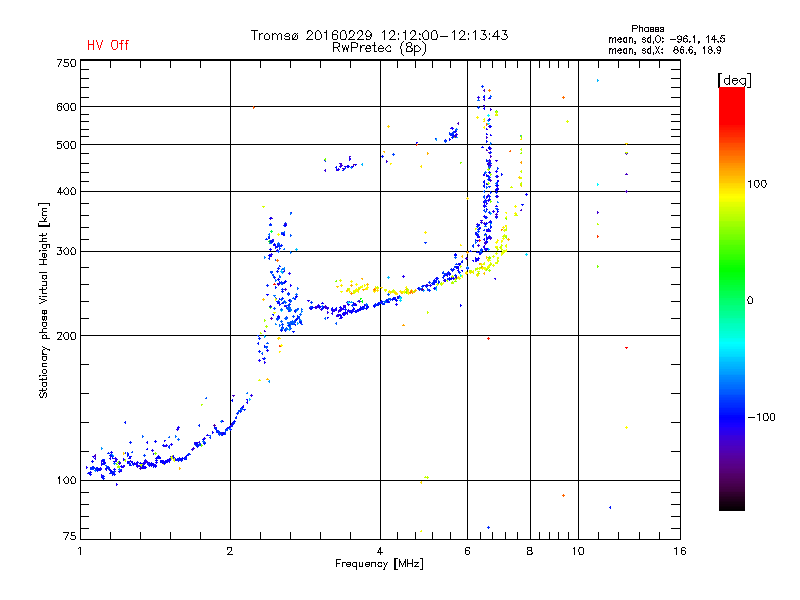This screenshot has width=800, height=600.
Task: Click the x-axis tick label '2'
Action: click(x=230, y=551)
